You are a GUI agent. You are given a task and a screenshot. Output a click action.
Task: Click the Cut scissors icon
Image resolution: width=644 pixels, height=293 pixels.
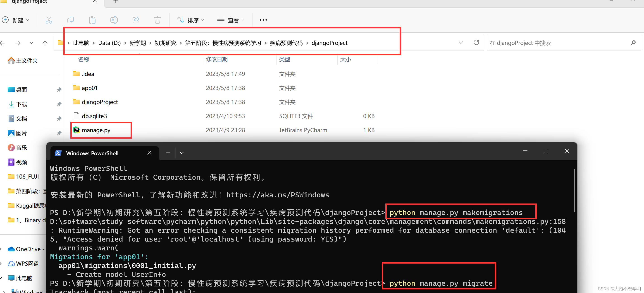pyautogui.click(x=49, y=20)
